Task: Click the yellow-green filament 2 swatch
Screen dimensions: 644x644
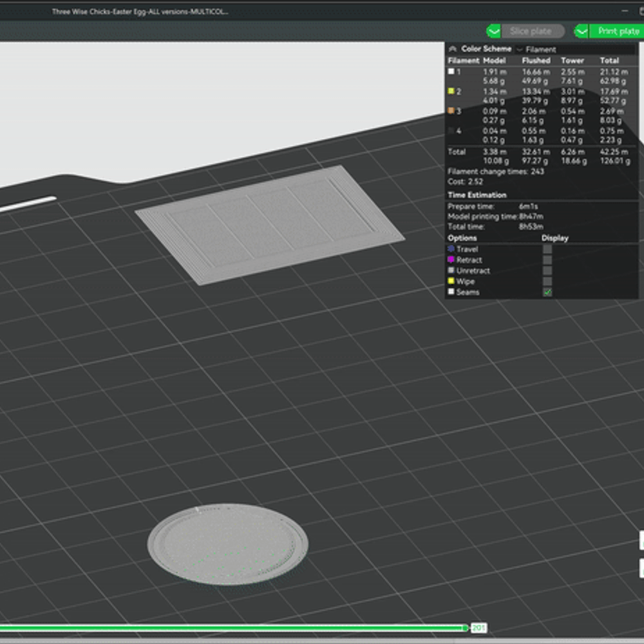Action: coord(451,91)
